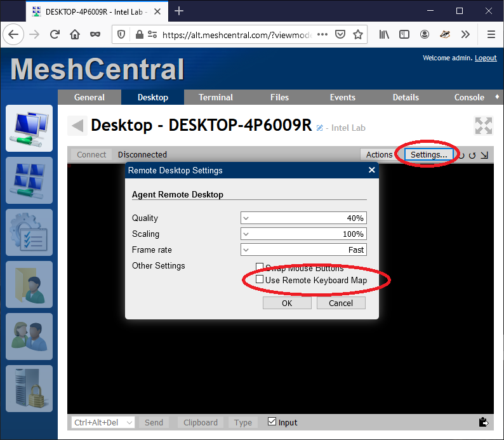Open the browser Library icon
Screen dimensions: 504x440
pyautogui.click(x=384, y=34)
